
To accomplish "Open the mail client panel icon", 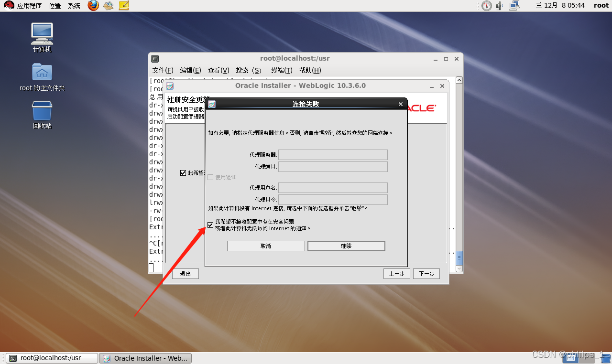I will coord(108,6).
